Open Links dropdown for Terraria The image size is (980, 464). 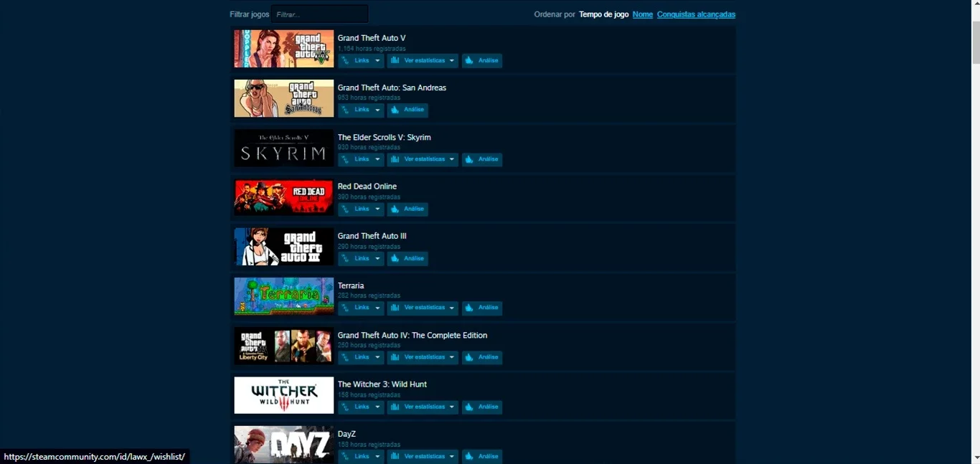coord(361,308)
